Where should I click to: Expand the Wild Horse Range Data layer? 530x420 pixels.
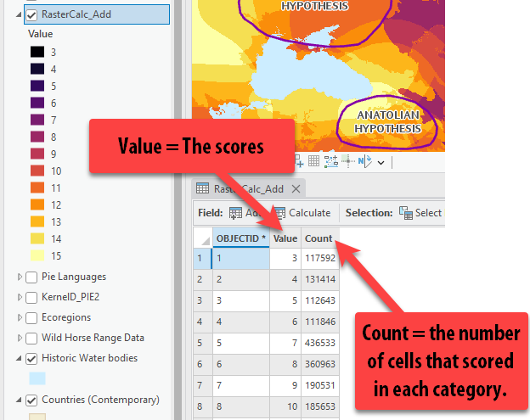click(x=20, y=338)
